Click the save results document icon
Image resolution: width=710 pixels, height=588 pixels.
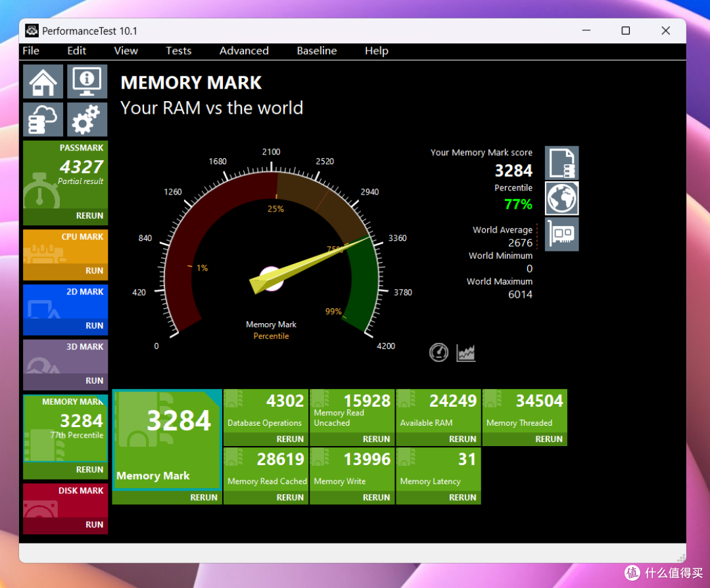(x=561, y=163)
